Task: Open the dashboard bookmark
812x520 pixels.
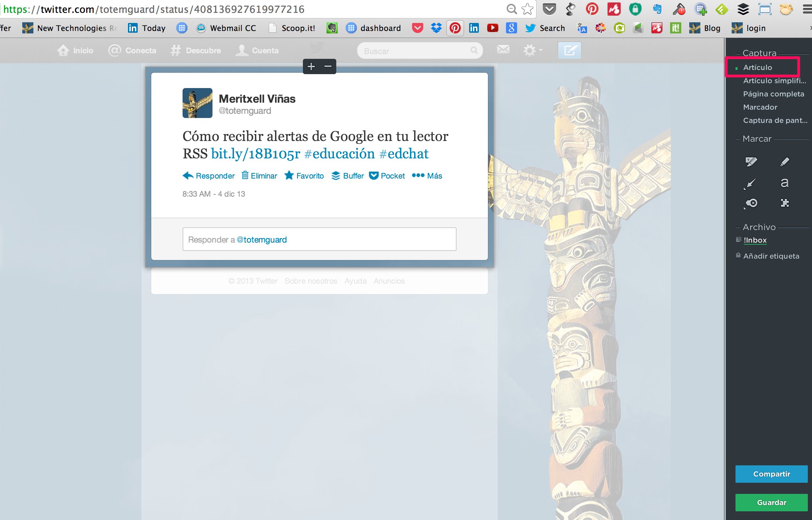Action: tap(373, 28)
